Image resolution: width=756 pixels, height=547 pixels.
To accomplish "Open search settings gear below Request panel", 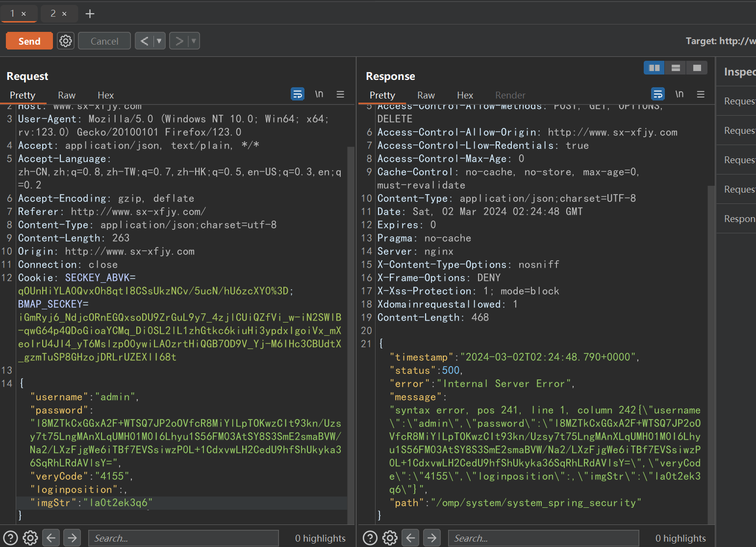I will pyautogui.click(x=30, y=538).
